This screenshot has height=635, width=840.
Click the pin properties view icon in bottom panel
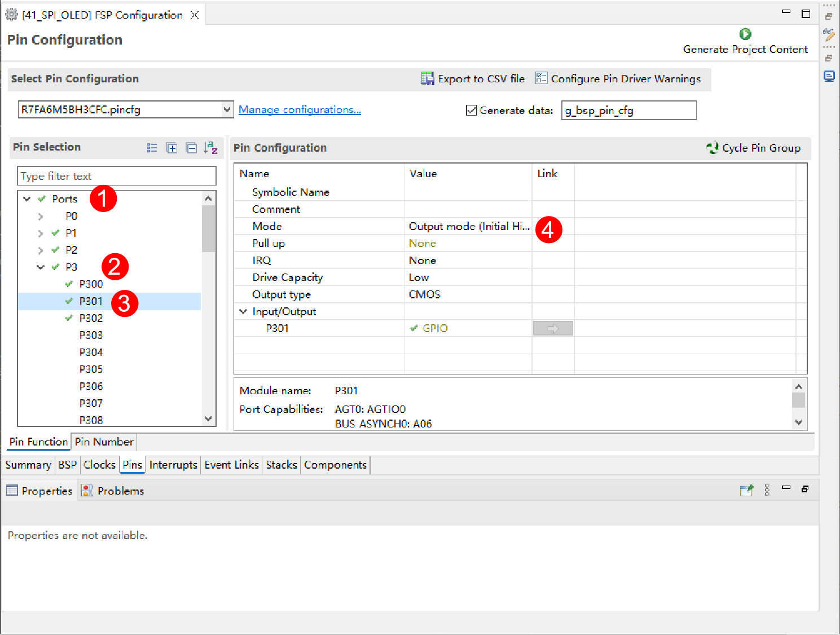pos(746,491)
